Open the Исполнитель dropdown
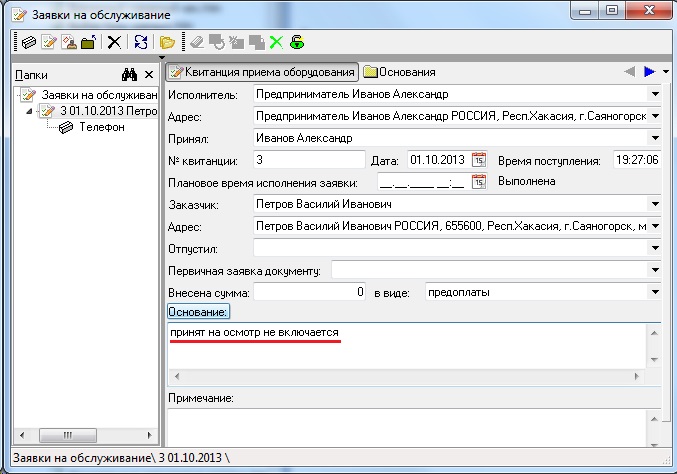677x474 pixels. (655, 94)
